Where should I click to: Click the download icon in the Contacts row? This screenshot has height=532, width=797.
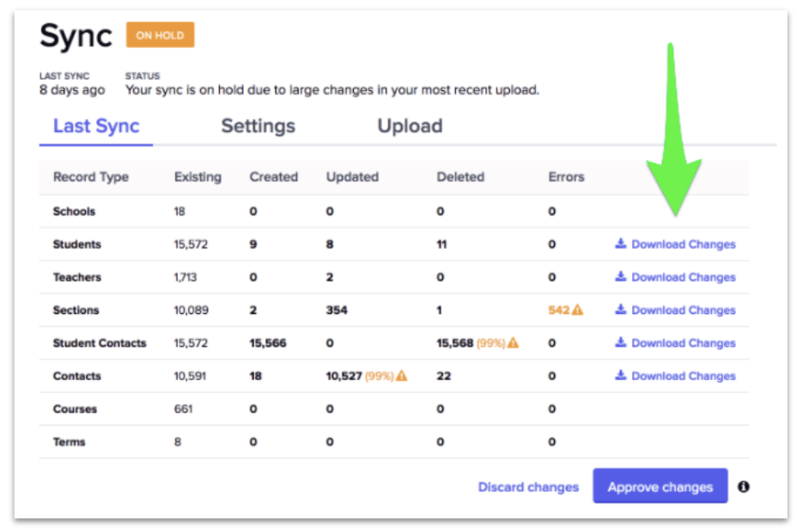point(619,376)
